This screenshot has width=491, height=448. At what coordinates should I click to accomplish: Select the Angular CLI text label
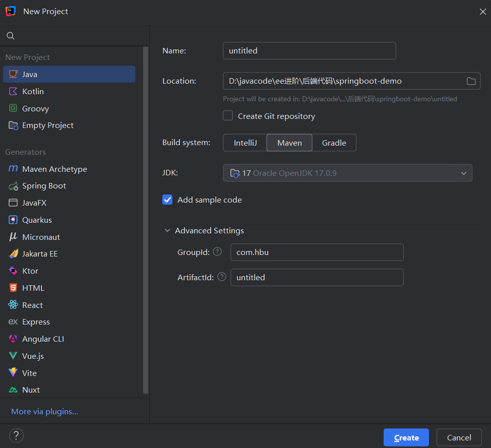click(x=43, y=339)
